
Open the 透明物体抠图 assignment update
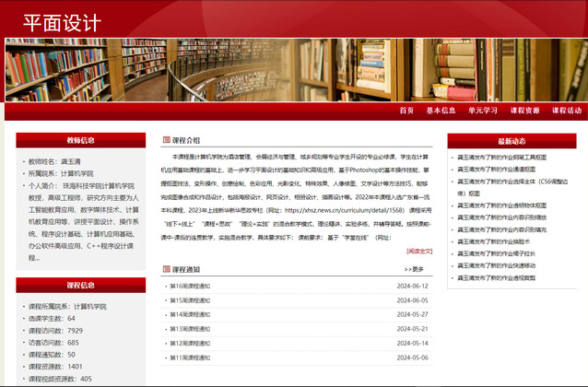pos(501,205)
